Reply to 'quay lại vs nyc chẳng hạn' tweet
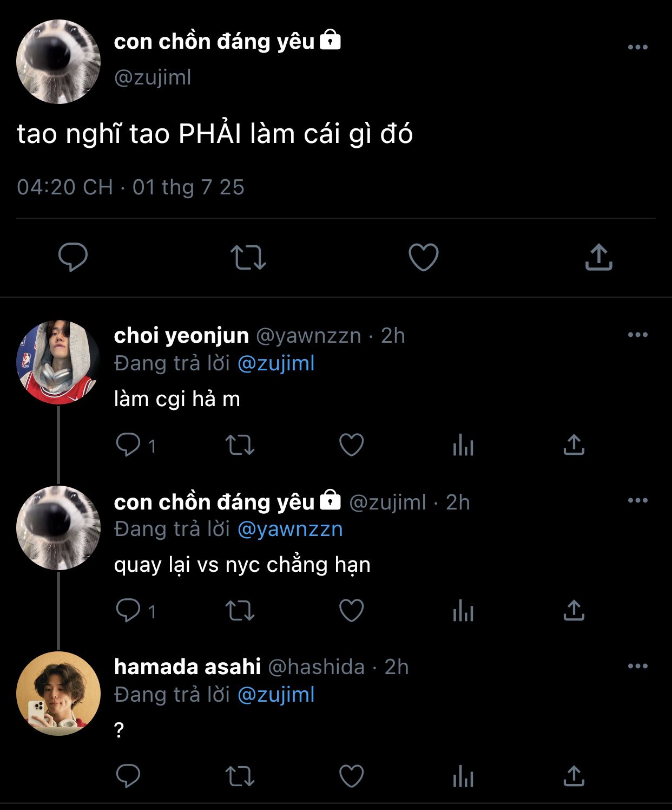The width and height of the screenshot is (672, 810). click(x=128, y=611)
